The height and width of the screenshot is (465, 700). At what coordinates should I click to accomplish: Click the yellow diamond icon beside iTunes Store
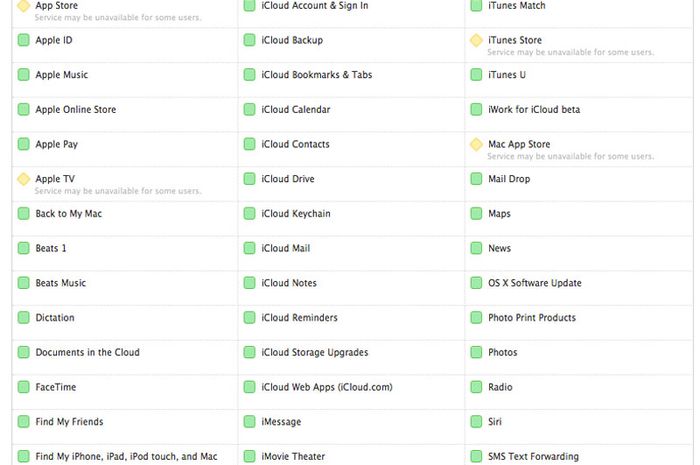click(x=476, y=40)
